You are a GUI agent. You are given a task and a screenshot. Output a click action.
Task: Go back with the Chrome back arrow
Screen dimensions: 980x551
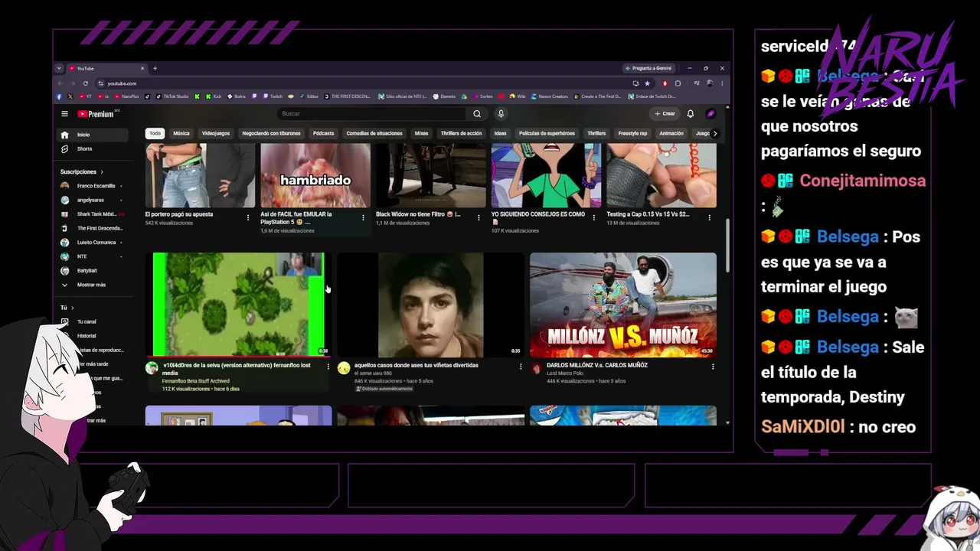(x=60, y=83)
